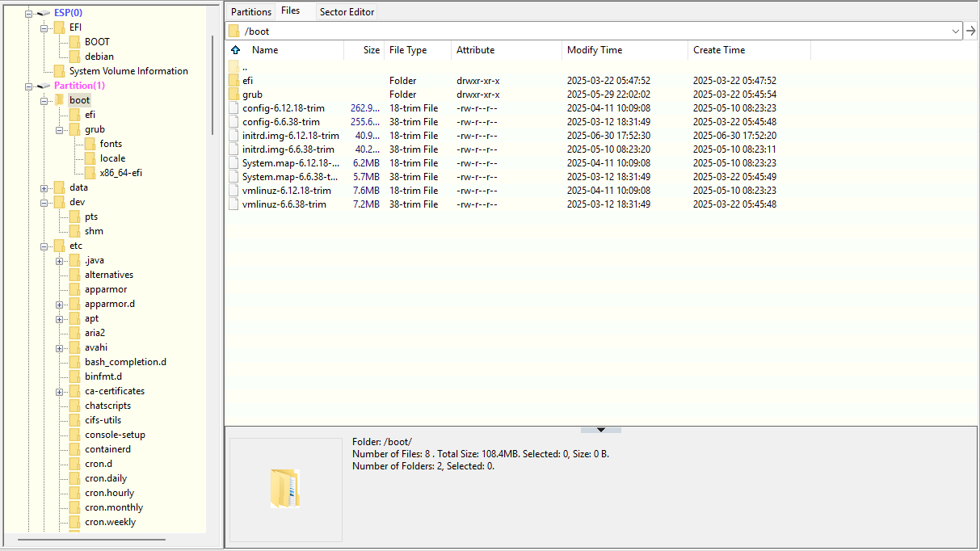
Task: Select the Files tab
Action: click(291, 11)
